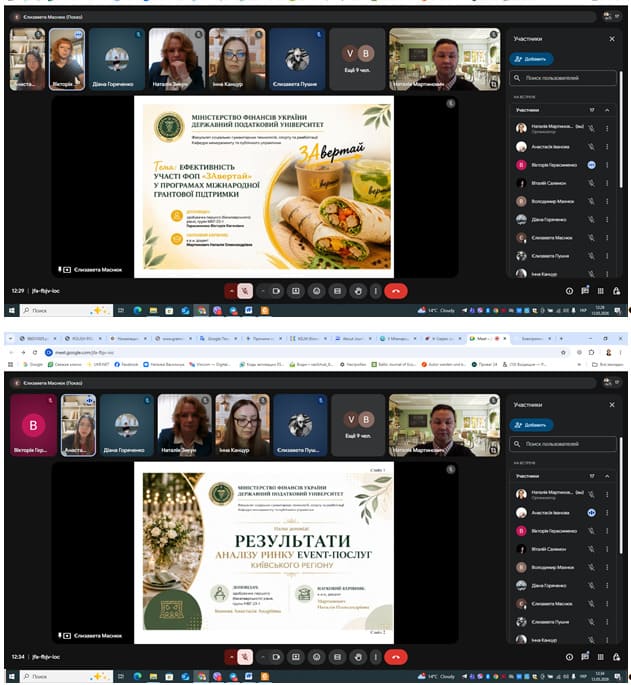Viewport: 631px width, 685px height.
Task: Click the browser reload button
Action: click(35, 352)
